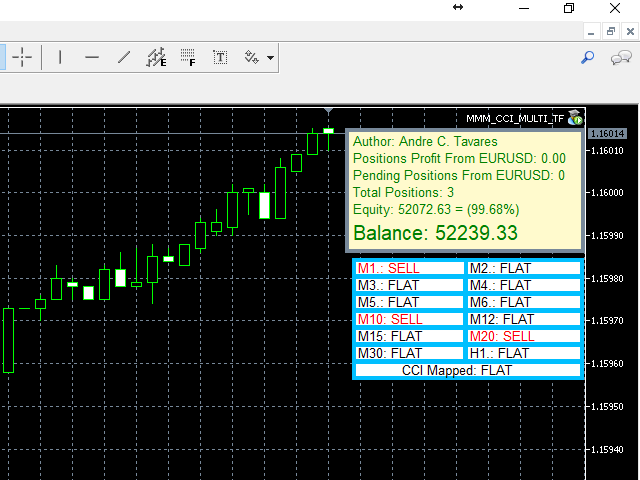
Task: Click the M30: FLAT signal cell
Action: 409,353
